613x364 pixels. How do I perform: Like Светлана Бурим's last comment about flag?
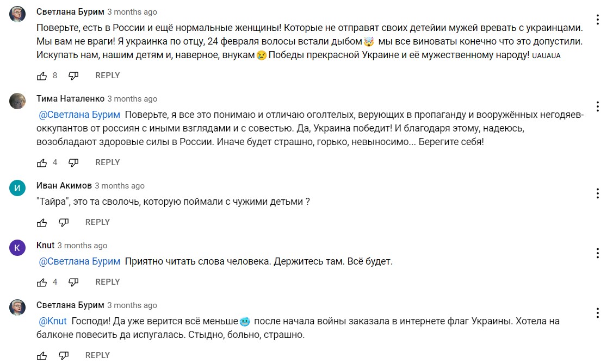pos(42,356)
